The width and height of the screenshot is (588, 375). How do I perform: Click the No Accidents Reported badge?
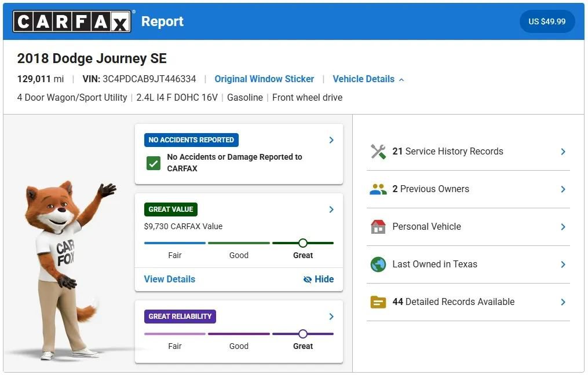(x=191, y=140)
